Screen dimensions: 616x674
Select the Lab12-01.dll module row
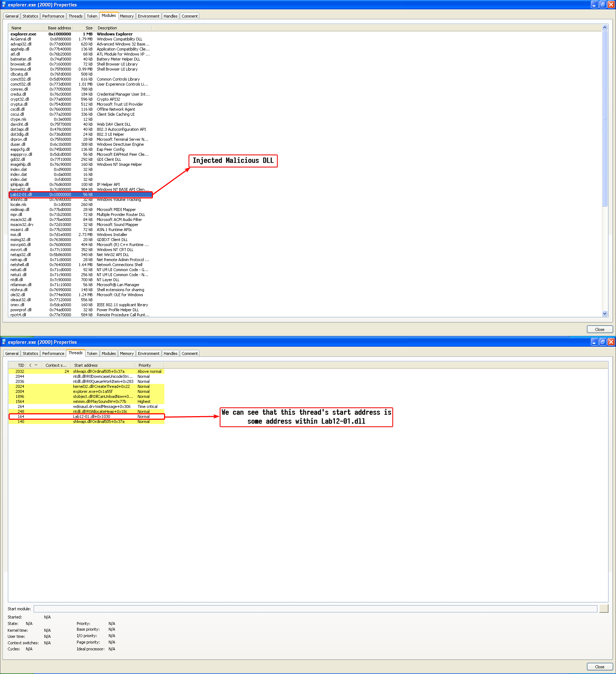point(21,195)
